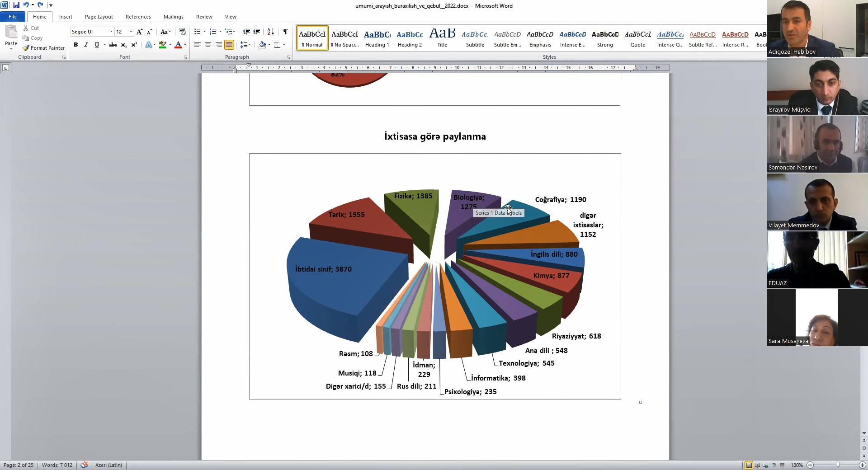Click the Borders icon
The height and width of the screenshot is (470, 868).
(x=278, y=45)
